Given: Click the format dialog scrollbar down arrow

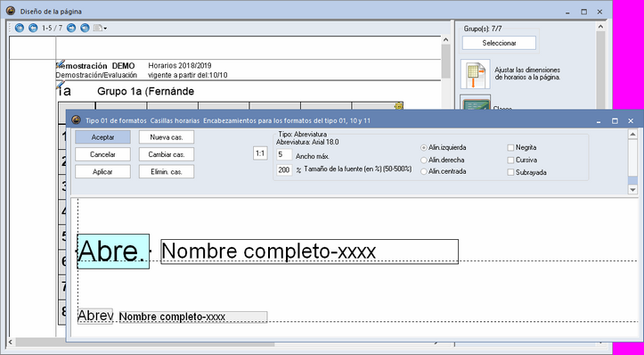Looking at the screenshot, I should pos(633,190).
